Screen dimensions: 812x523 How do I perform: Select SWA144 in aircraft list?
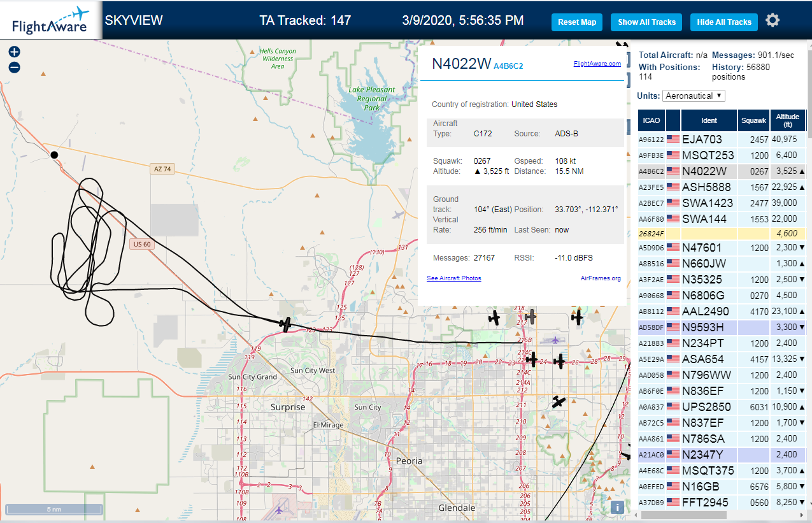coord(722,219)
